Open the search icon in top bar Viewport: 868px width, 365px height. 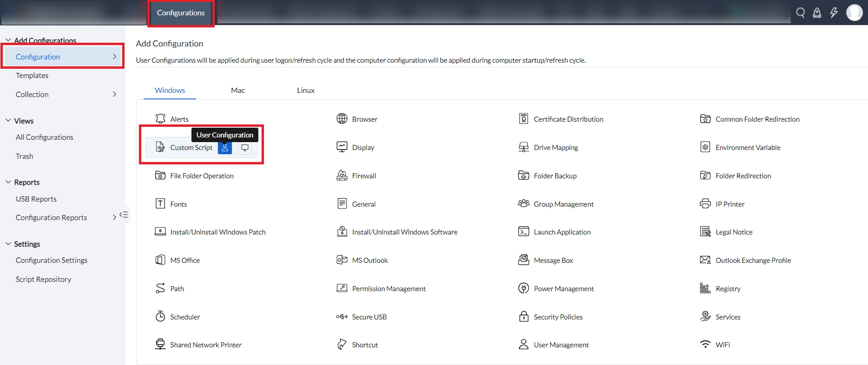coord(801,13)
